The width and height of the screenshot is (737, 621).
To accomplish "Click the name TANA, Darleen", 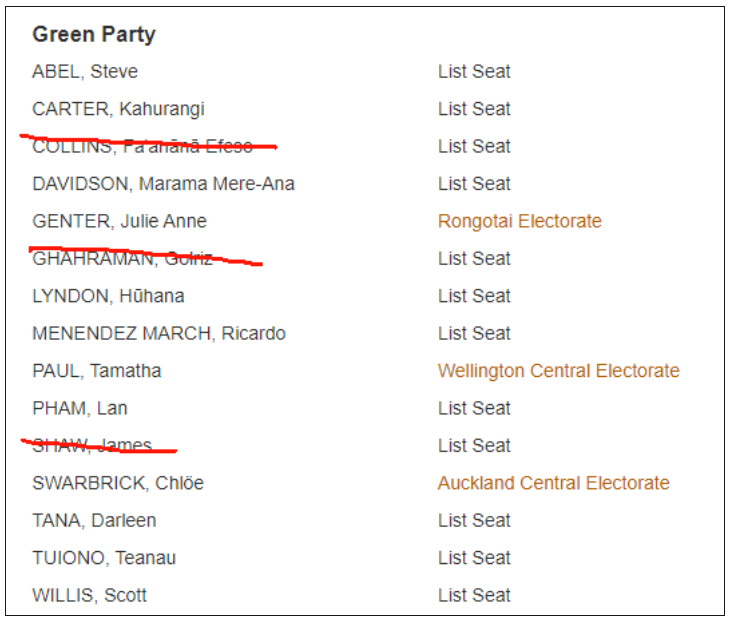I will tap(94, 520).
